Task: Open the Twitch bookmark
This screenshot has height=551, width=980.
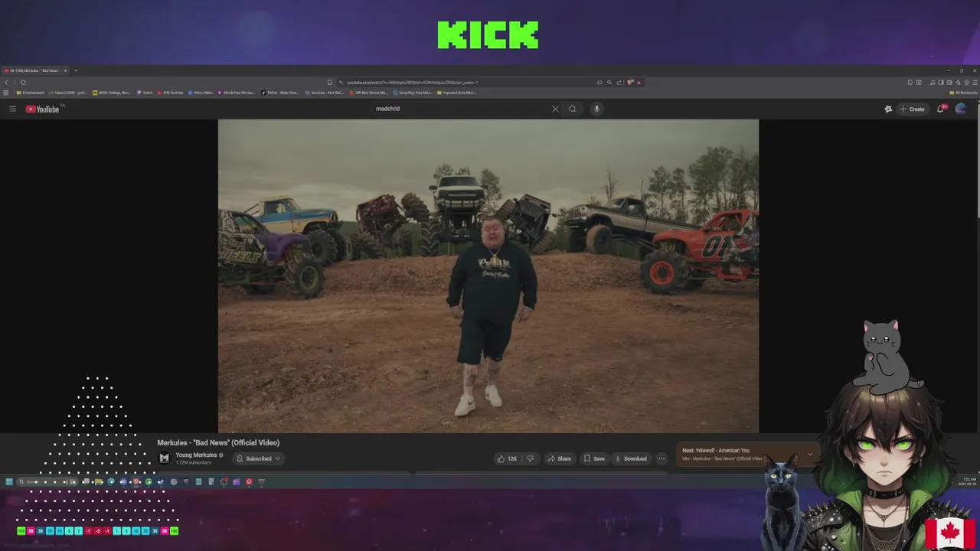Action: click(x=145, y=93)
